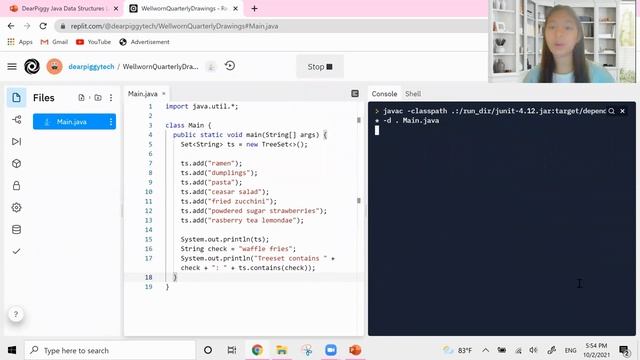This screenshot has width=640, height=360.
Task: Open the Gmail bookmark
Action: coord(54,42)
